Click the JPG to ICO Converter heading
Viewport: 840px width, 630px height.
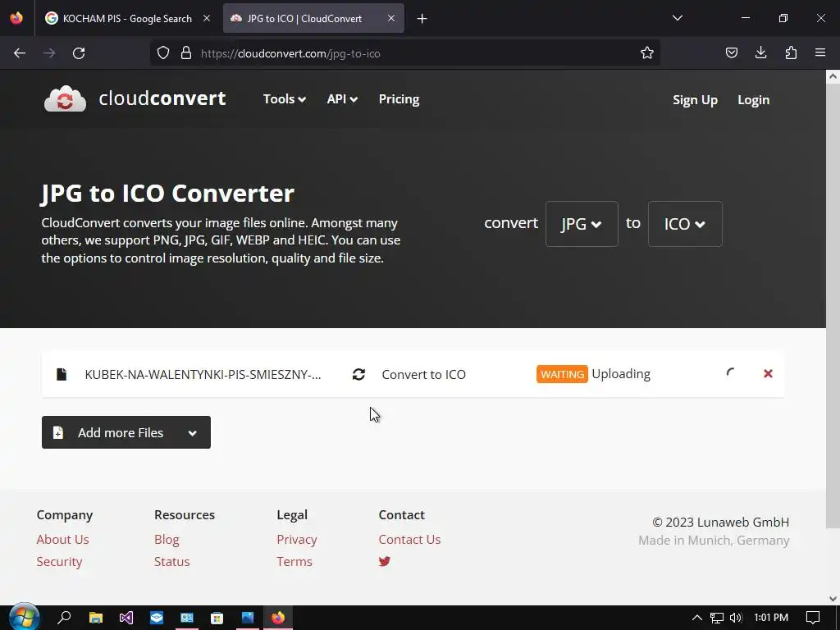click(x=167, y=193)
